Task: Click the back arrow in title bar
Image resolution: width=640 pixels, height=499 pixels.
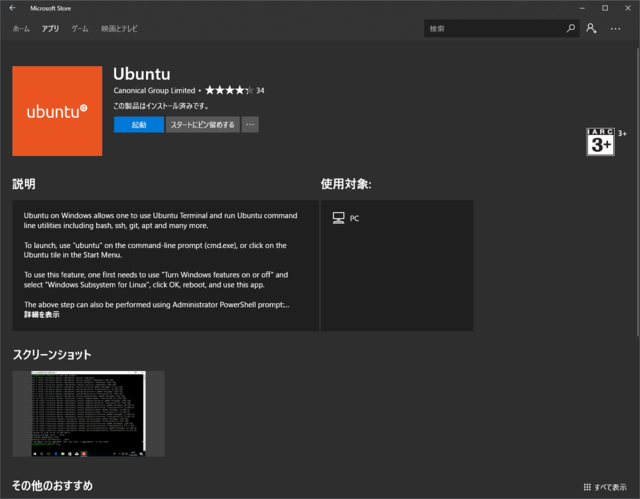Action: pyautogui.click(x=12, y=8)
